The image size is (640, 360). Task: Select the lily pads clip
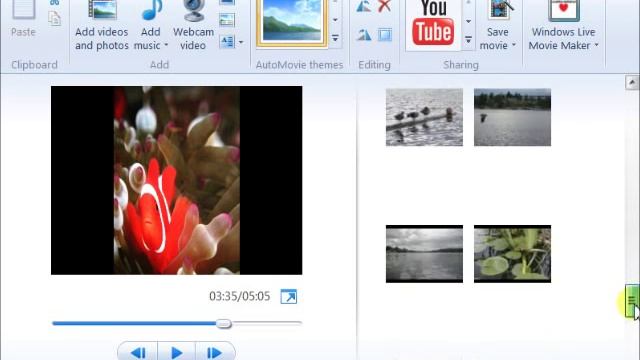512,253
